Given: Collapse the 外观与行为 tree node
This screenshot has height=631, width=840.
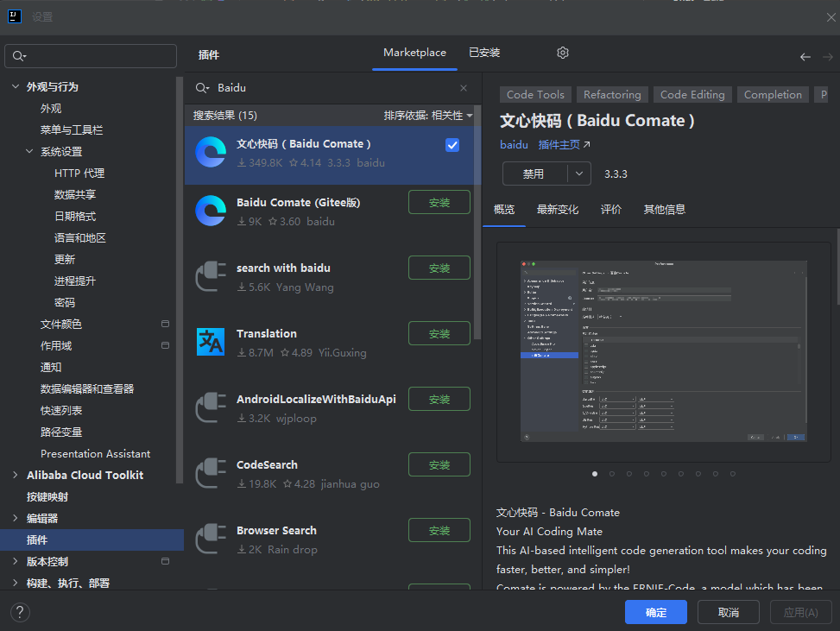Looking at the screenshot, I should click(16, 86).
